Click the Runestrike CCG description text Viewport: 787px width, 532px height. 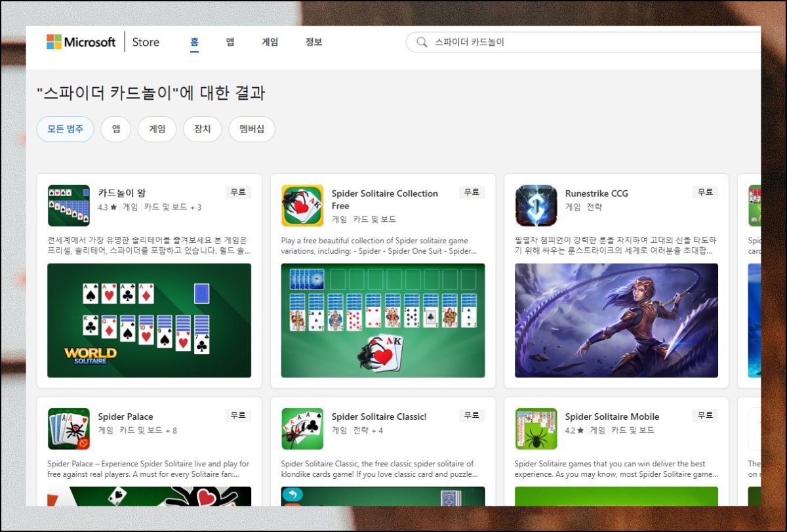(615, 245)
